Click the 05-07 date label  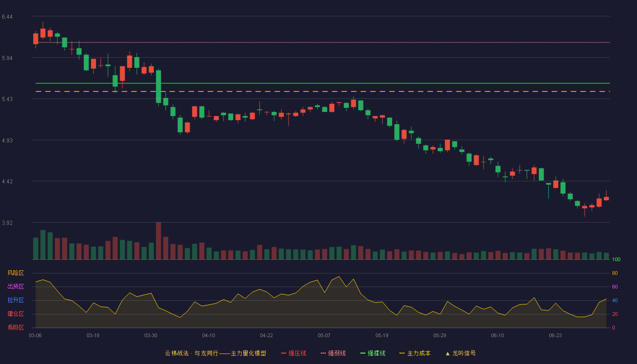pos(324,335)
